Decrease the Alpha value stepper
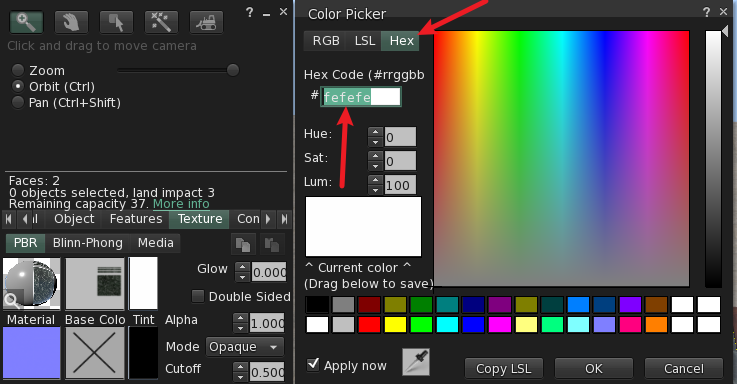 pos(240,328)
